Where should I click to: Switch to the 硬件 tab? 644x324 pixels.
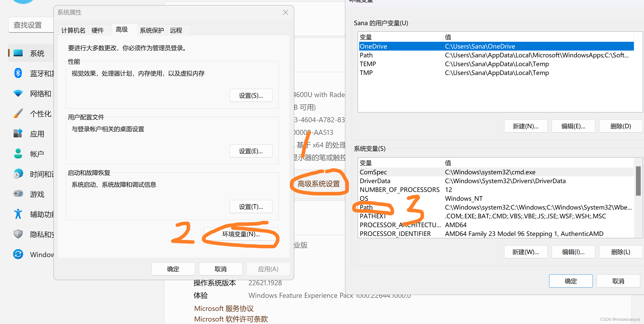(98, 30)
